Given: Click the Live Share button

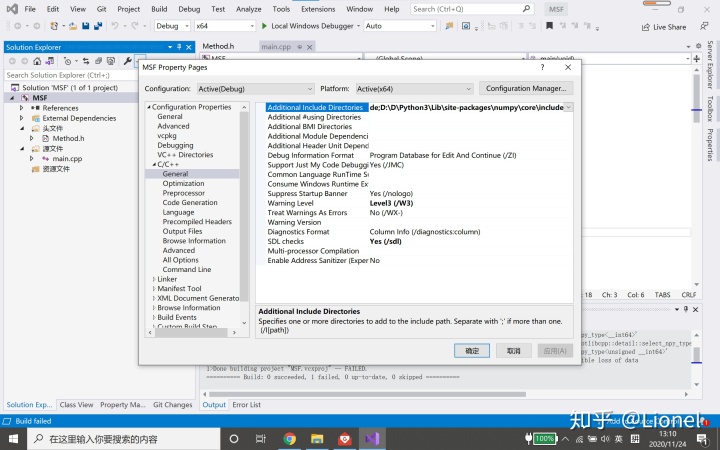Looking at the screenshot, I should coord(664,27).
